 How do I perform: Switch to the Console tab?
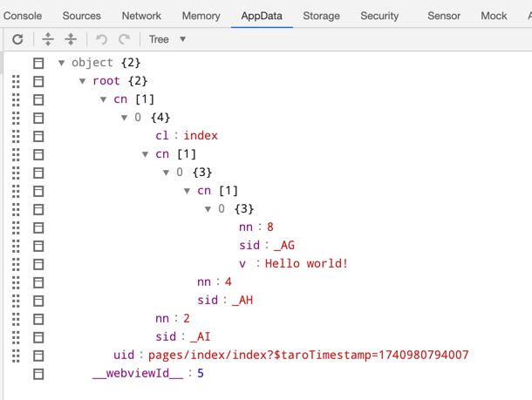click(x=23, y=16)
